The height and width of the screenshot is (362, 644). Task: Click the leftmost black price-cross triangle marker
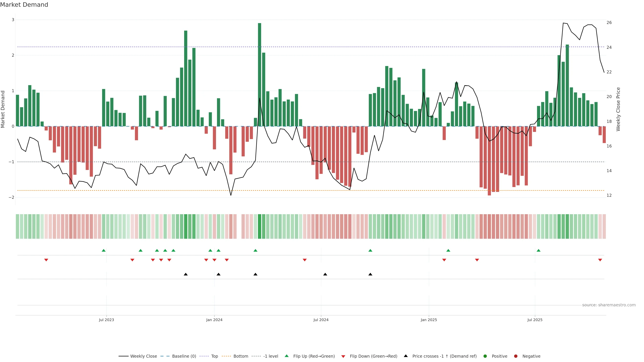click(x=185, y=274)
